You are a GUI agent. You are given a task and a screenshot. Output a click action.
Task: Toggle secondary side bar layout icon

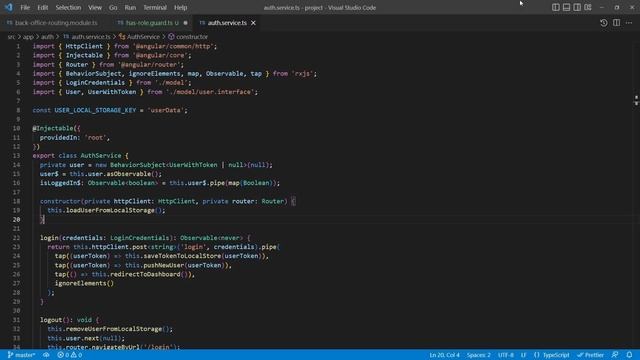pos(577,7)
